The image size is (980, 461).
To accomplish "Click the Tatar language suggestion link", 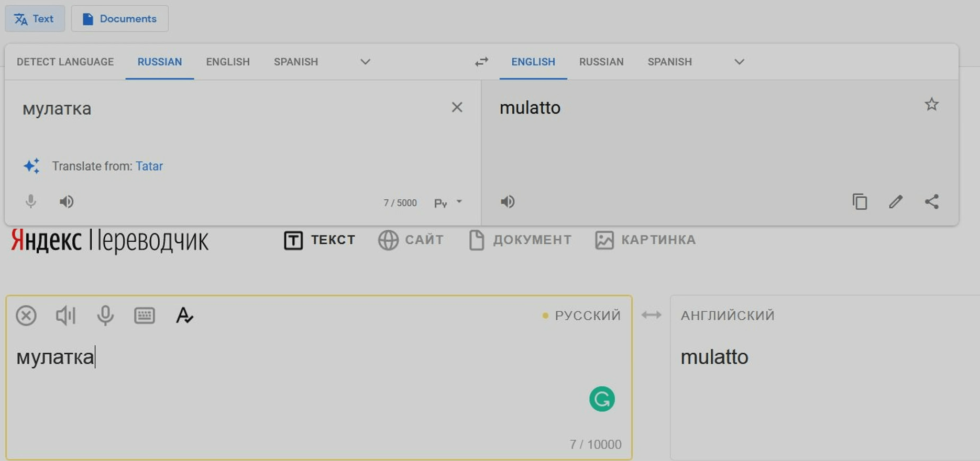I will (149, 166).
